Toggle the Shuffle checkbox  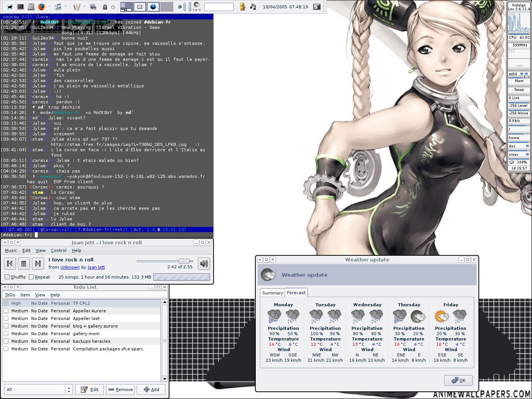pyautogui.click(x=7, y=277)
